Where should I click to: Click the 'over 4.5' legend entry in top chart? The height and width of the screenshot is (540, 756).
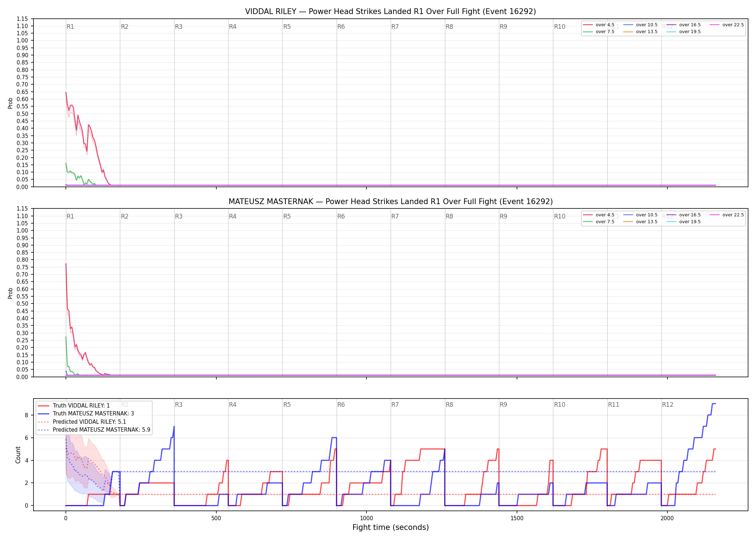599,25
